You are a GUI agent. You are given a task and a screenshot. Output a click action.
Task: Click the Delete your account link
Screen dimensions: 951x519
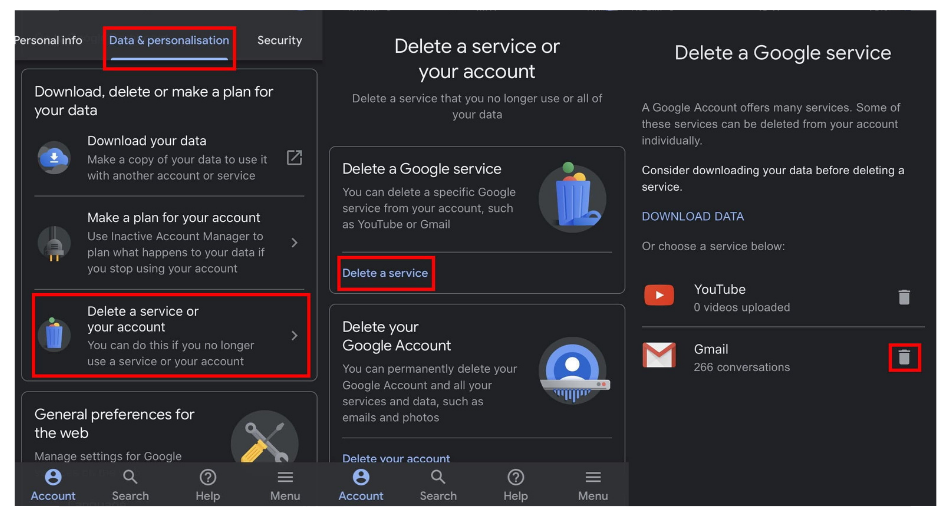pos(396,458)
